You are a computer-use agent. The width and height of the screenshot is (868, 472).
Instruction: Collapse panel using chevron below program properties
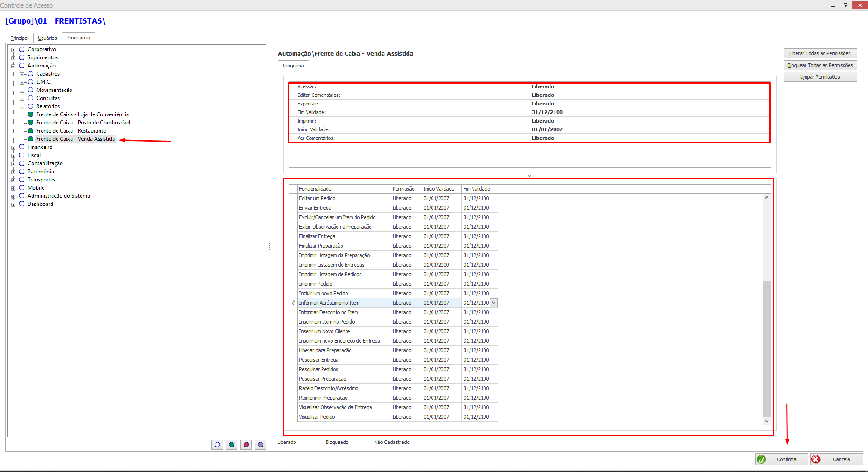point(529,176)
